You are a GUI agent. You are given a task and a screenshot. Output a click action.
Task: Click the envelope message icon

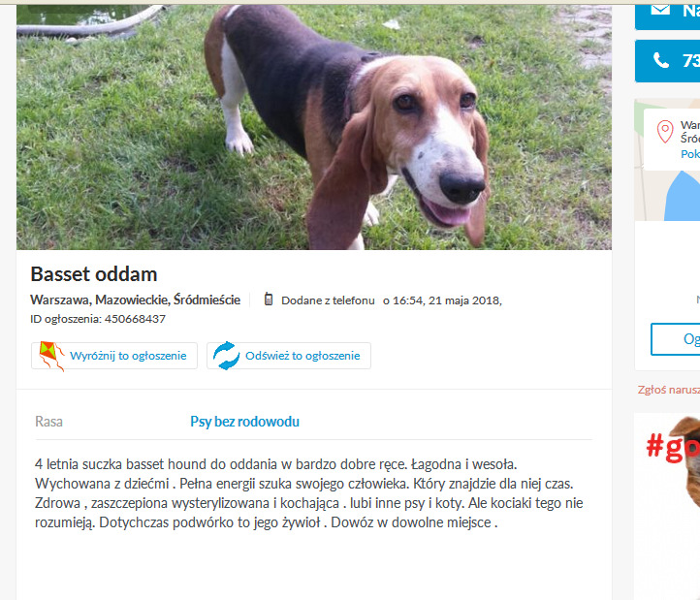coord(660,10)
